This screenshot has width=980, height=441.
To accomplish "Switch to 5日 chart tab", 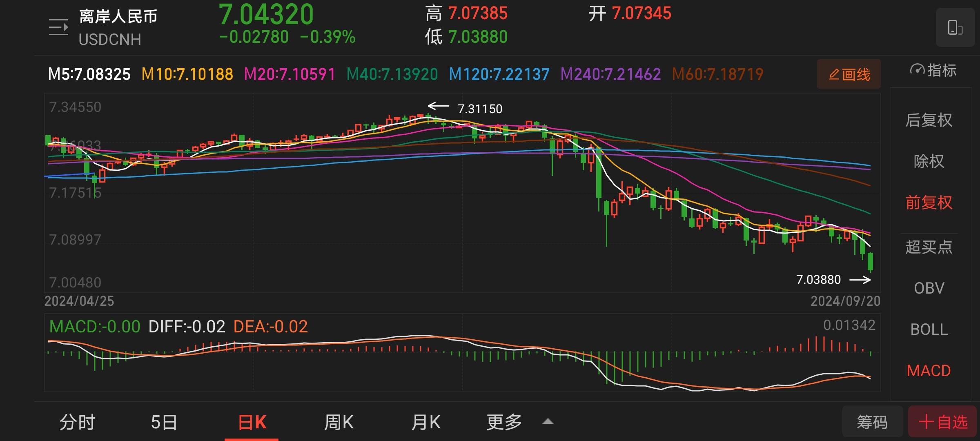I will click(x=164, y=422).
